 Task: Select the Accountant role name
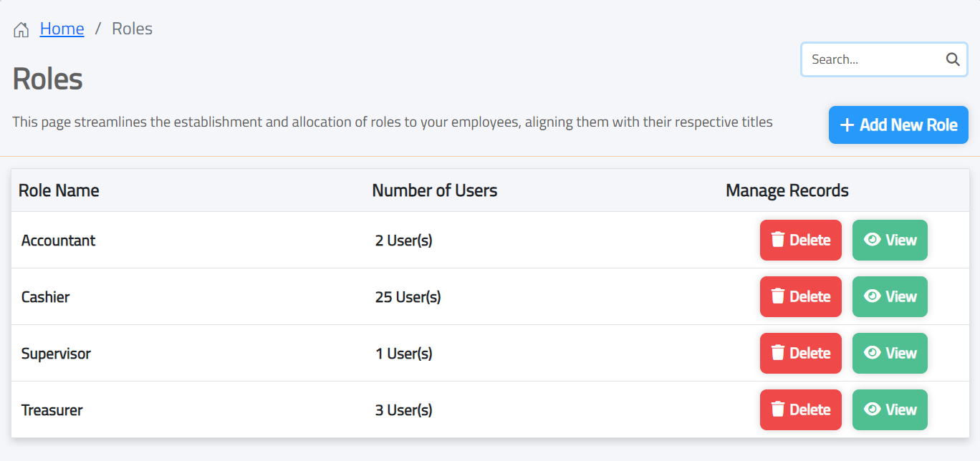point(58,241)
